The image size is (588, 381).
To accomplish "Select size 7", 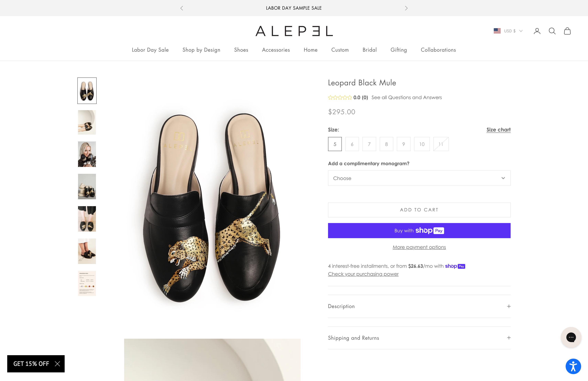I will [369, 144].
